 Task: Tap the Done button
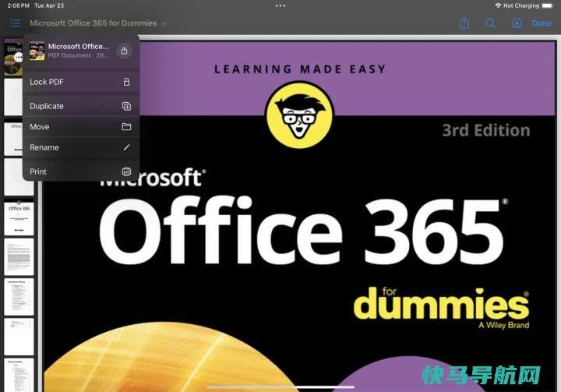(x=542, y=23)
